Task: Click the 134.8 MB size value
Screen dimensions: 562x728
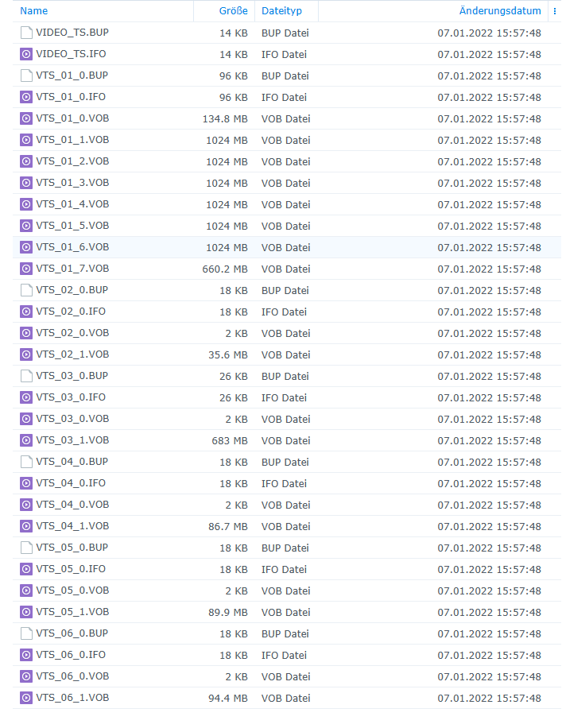Action: [225, 119]
